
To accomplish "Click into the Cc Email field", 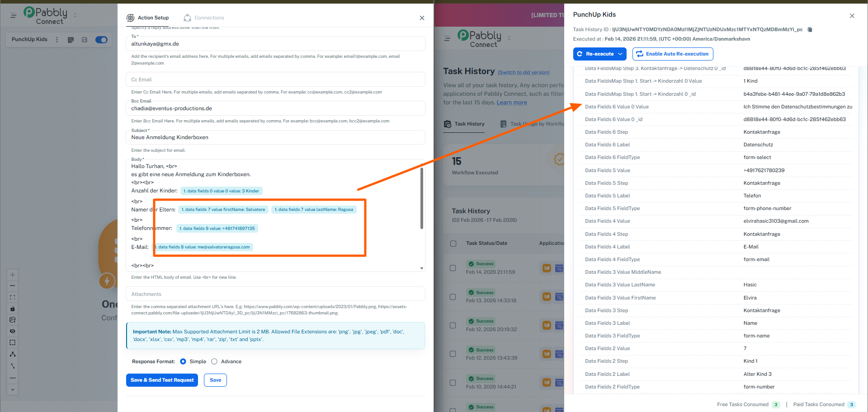I will 275,80.
